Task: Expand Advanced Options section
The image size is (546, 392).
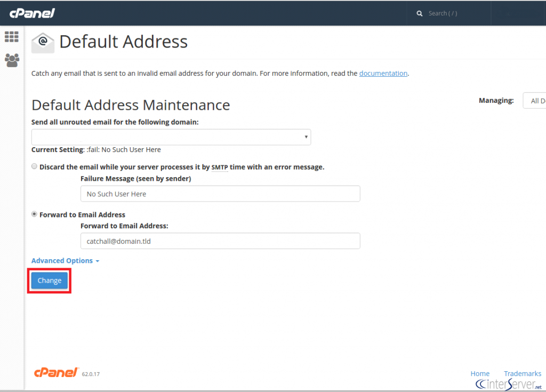Action: coord(65,261)
